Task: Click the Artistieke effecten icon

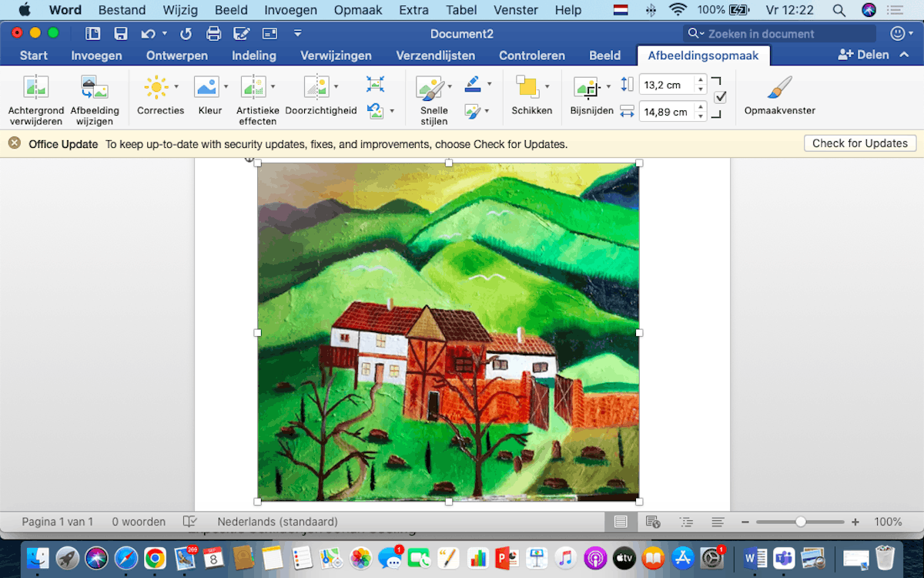Action: (253, 87)
